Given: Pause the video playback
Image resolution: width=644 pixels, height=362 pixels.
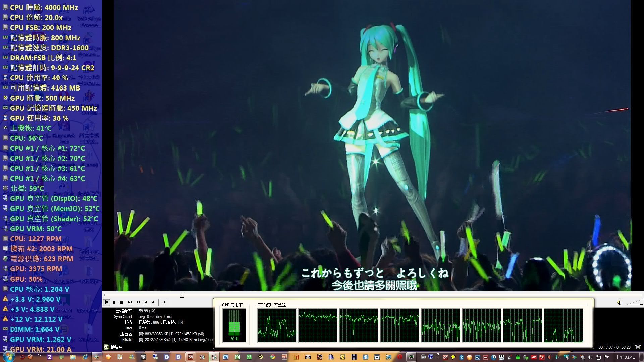Looking at the screenshot, I should [114, 302].
